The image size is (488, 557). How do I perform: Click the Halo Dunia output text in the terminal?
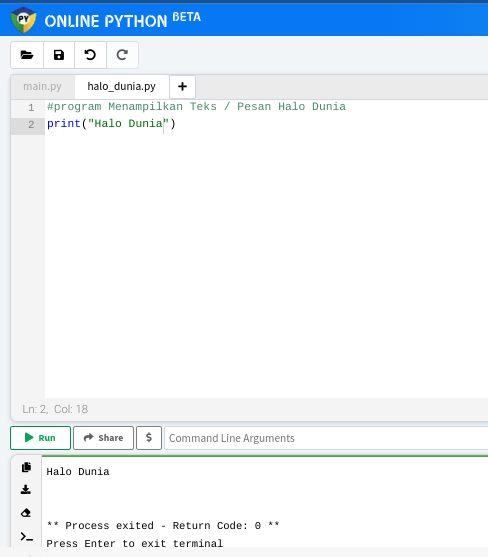click(78, 472)
